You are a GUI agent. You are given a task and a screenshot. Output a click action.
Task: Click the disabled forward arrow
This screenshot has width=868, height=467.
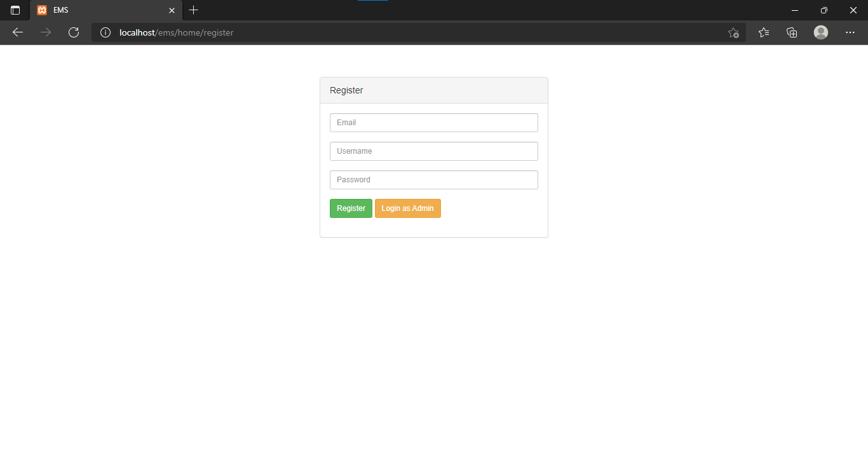click(45, 32)
